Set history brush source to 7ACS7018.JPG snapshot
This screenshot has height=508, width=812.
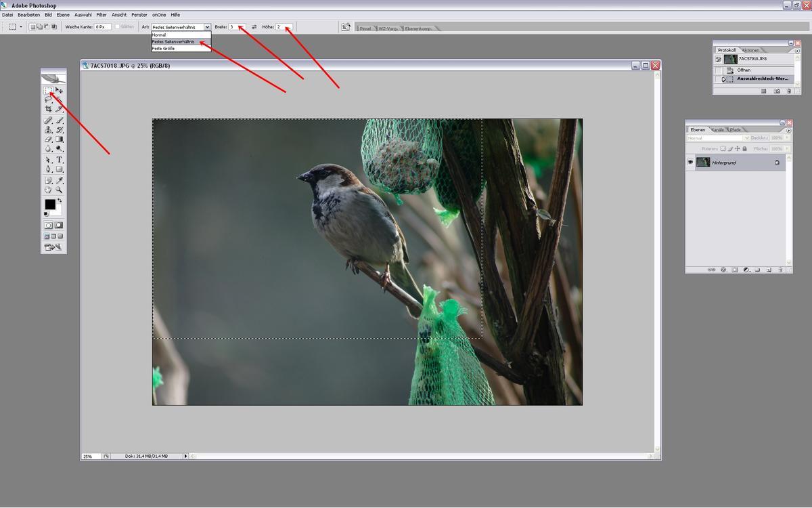pyautogui.click(x=719, y=60)
